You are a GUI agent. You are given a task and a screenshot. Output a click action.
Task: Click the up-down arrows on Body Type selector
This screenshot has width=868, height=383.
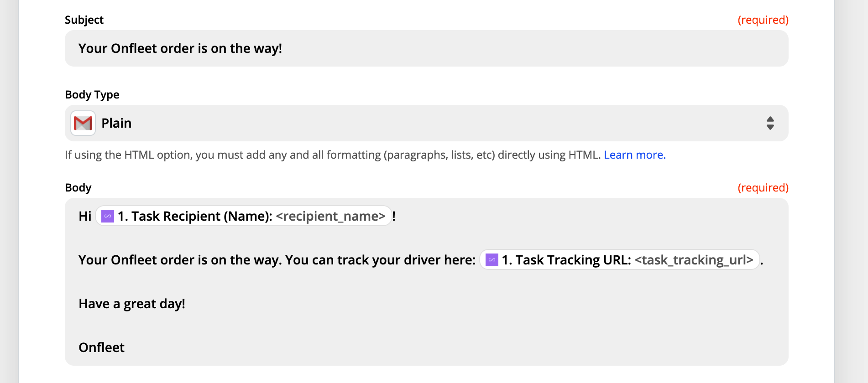(x=770, y=123)
